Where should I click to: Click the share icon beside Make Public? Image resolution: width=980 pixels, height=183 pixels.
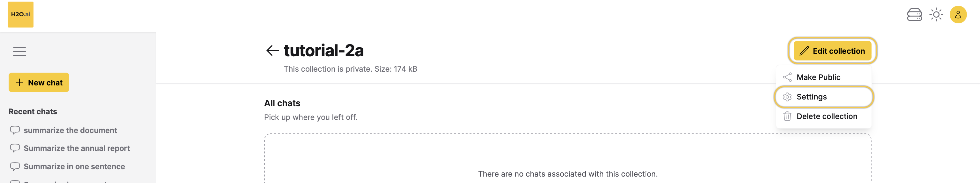pos(787,77)
